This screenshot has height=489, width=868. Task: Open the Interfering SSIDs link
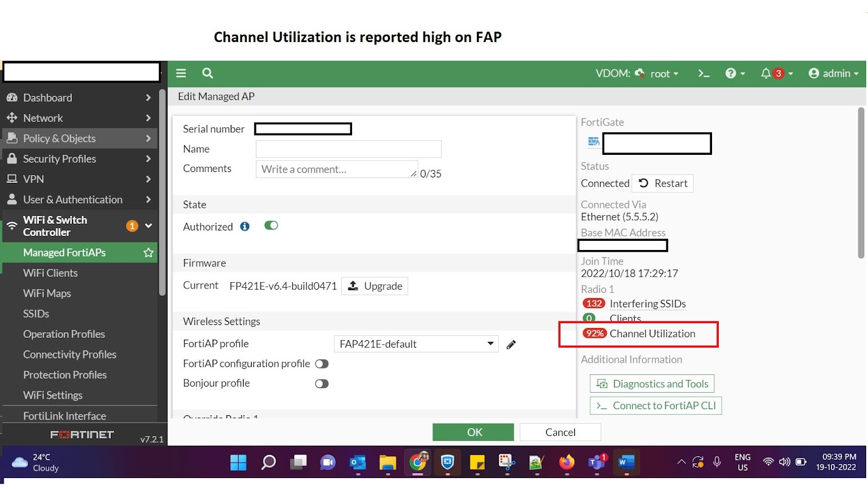click(x=647, y=304)
